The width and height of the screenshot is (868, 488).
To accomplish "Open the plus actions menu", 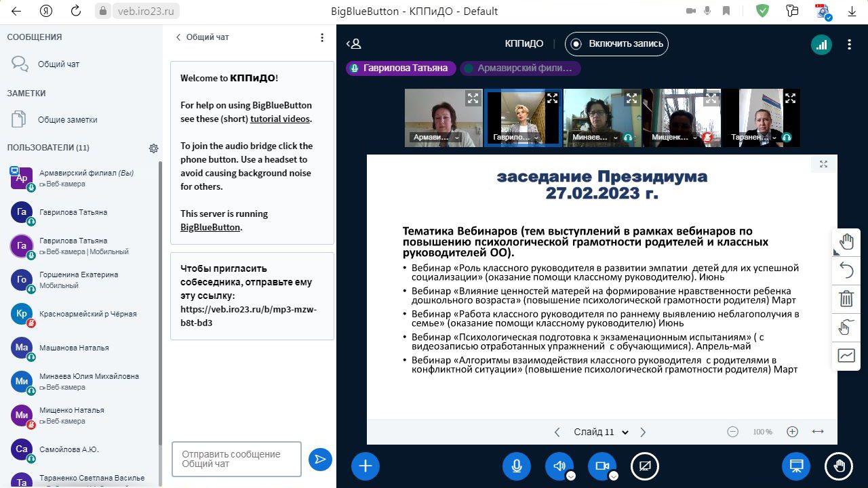I will (x=365, y=466).
